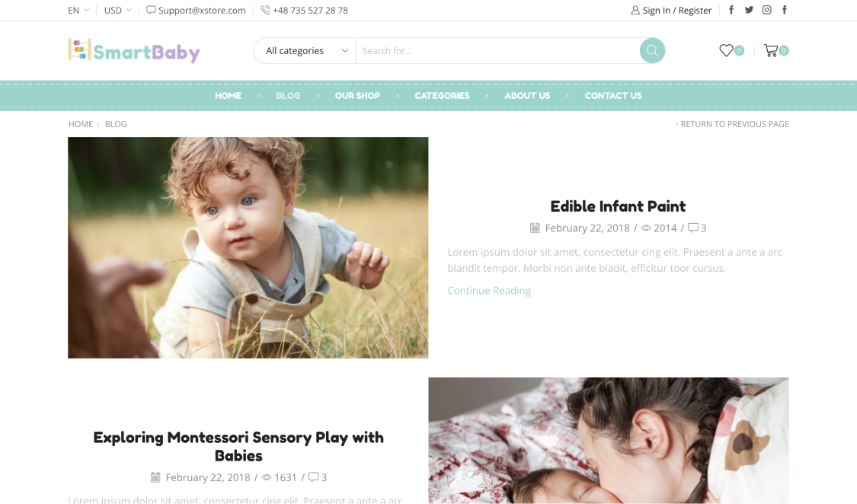Click the teal search magnifier button
857x504 pixels.
click(x=652, y=50)
